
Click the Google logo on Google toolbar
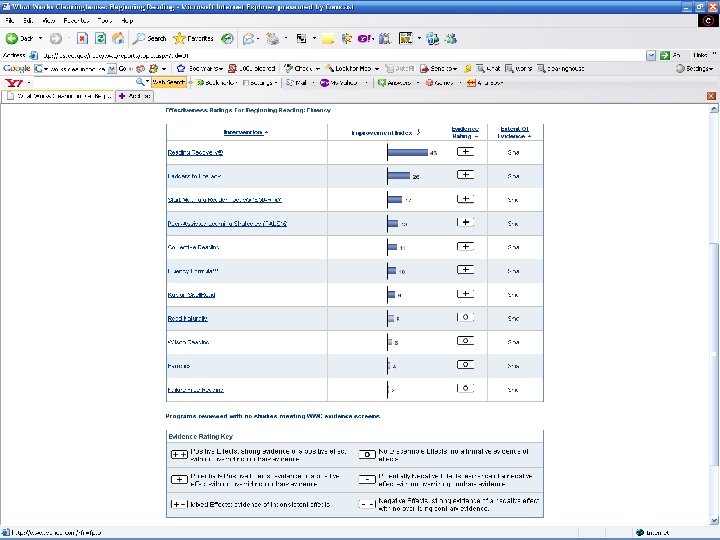click(x=17, y=68)
